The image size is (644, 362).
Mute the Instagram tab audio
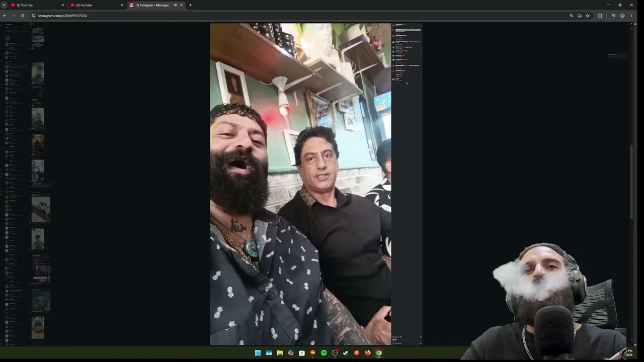[175, 5]
